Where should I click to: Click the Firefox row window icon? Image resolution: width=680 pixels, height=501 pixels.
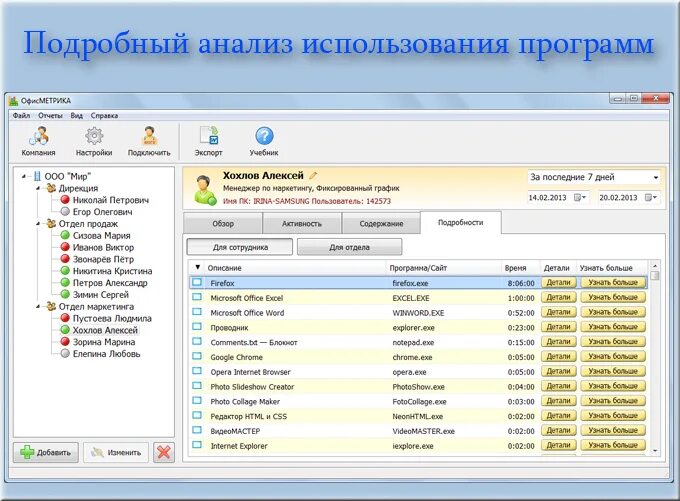197,282
